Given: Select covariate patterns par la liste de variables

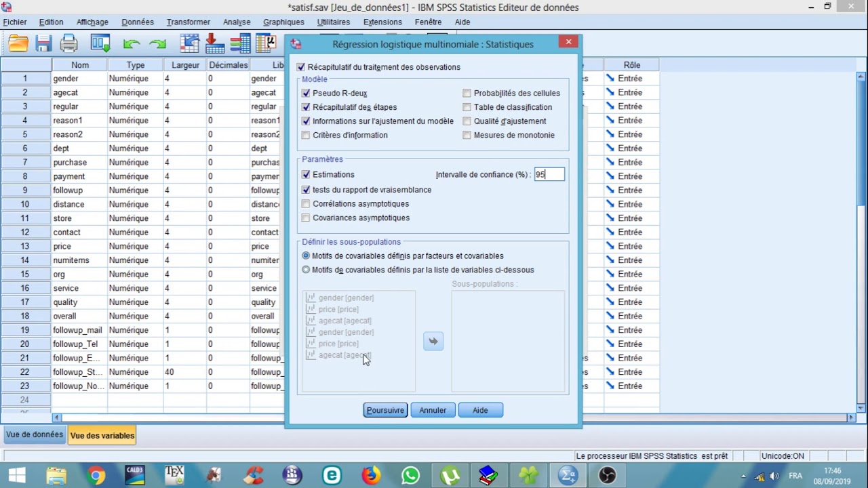Looking at the screenshot, I should (x=306, y=270).
